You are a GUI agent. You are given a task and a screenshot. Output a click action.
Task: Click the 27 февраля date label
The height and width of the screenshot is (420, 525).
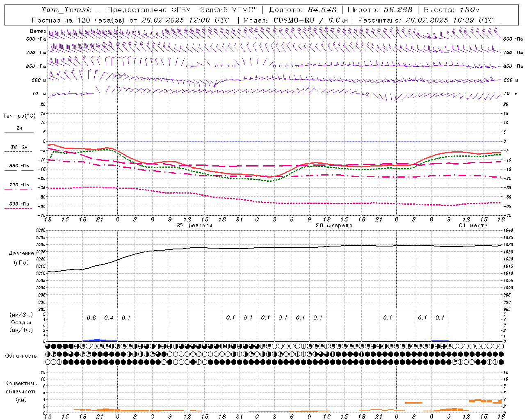point(194,226)
